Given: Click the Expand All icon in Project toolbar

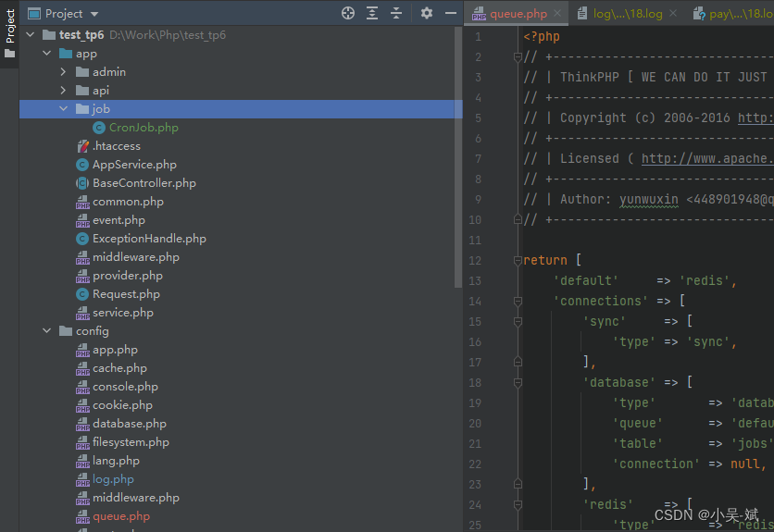Looking at the screenshot, I should pyautogui.click(x=372, y=13).
